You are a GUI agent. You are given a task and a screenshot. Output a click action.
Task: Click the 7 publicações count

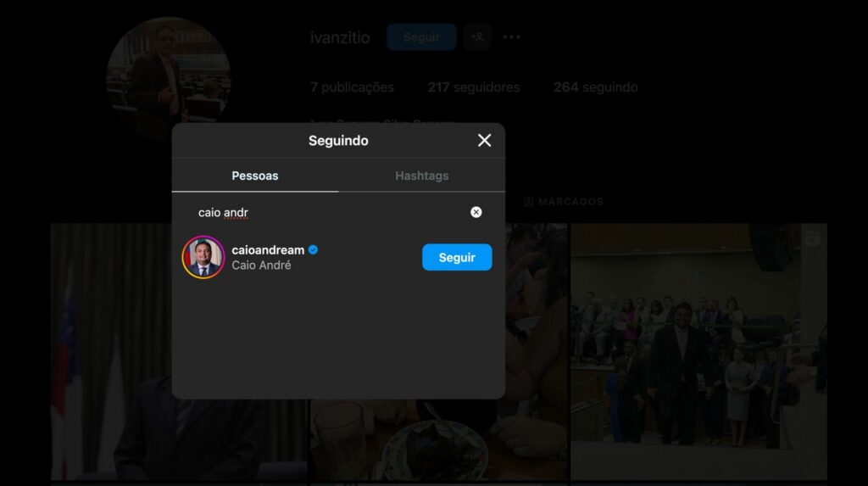pos(352,87)
